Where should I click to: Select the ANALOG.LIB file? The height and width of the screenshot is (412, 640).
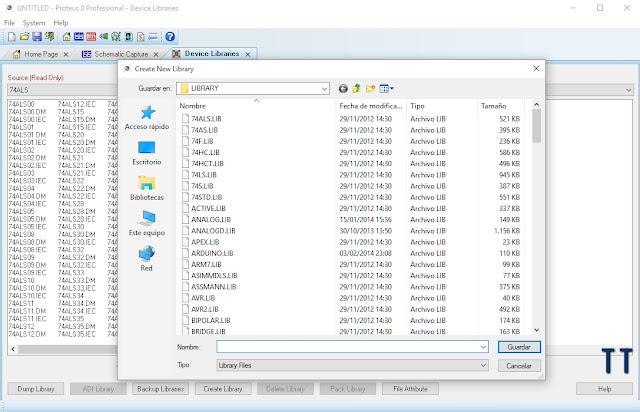pyautogui.click(x=211, y=220)
